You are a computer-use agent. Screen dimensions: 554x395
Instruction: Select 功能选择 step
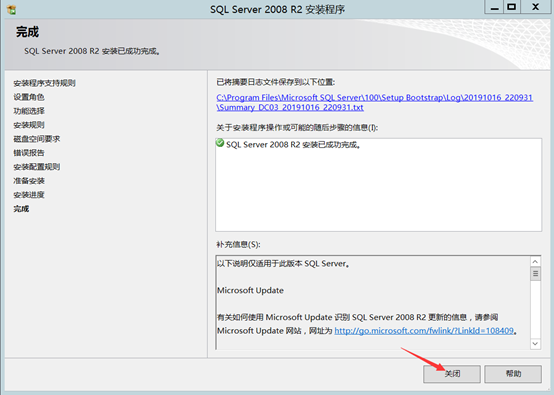[29, 111]
